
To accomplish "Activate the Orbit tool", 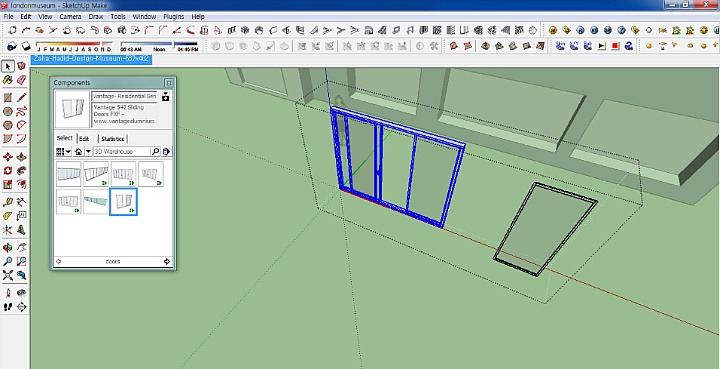I will (8, 248).
